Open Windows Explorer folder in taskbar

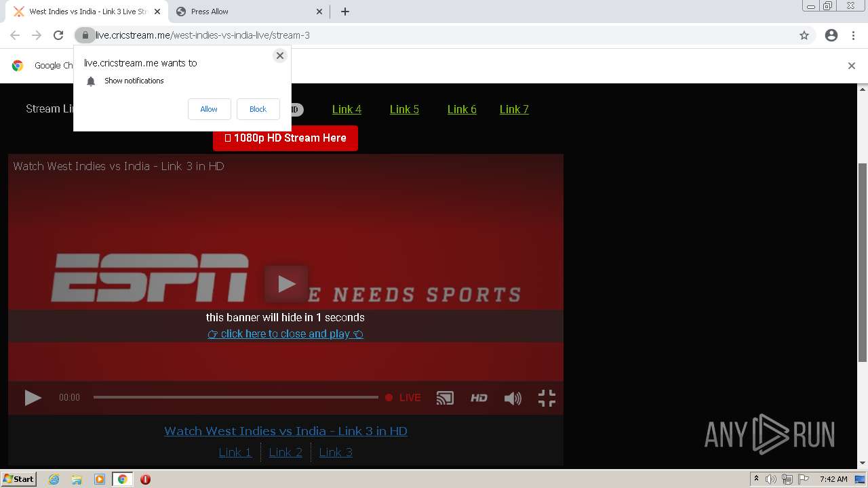pos(77,479)
